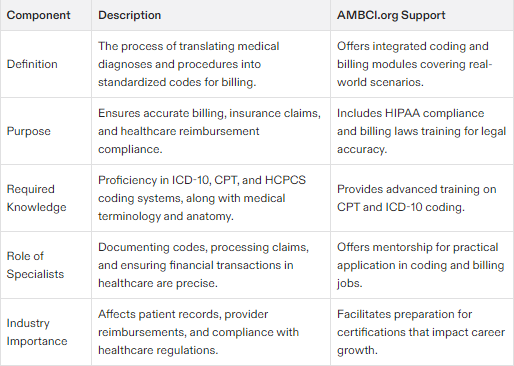Select the Required Knowledge row label
This screenshot has height=366, width=514.
click(x=37, y=198)
